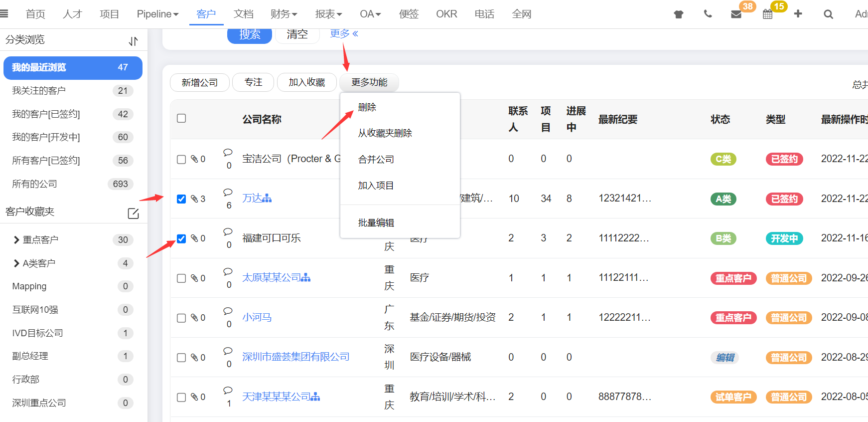Click the sort icon beside 分类浏览
Screen dimensions: 868x422
[x=133, y=41]
